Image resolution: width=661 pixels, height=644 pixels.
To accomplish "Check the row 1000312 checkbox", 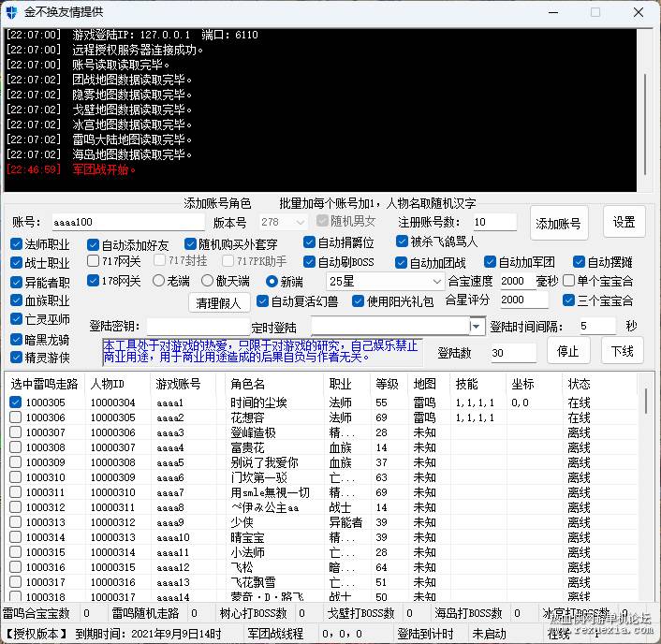I will click(16, 507).
